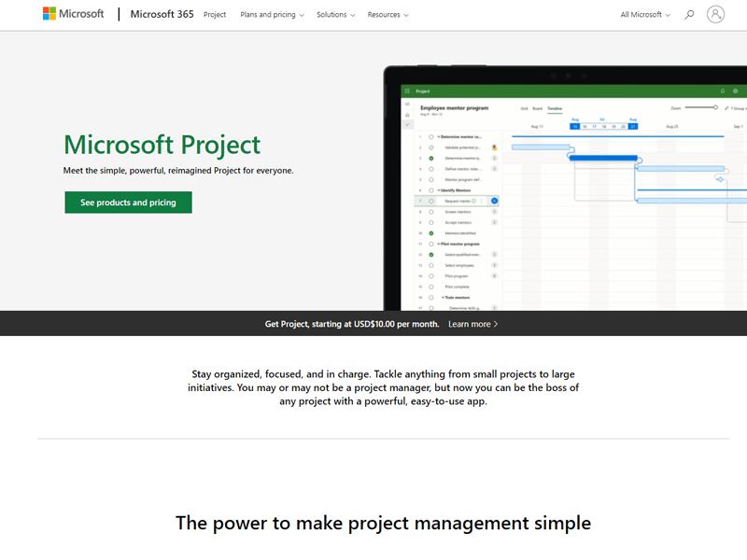Click the count badge on Define mentor roles row
The height and width of the screenshot is (560, 747).
[494, 169]
